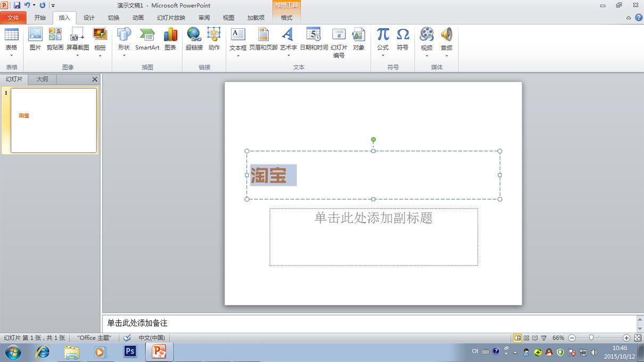The image size is (644, 362).
Task: Open the 文件 File menu
Action: [x=13, y=18]
